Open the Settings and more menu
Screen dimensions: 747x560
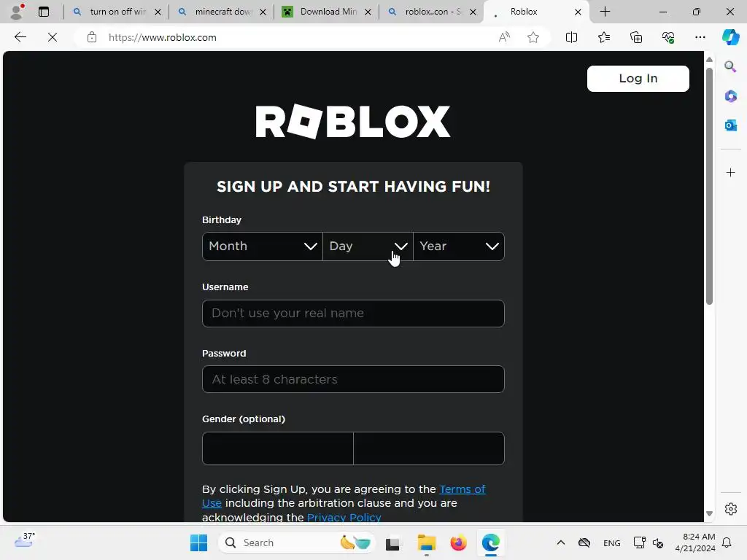pyautogui.click(x=700, y=37)
